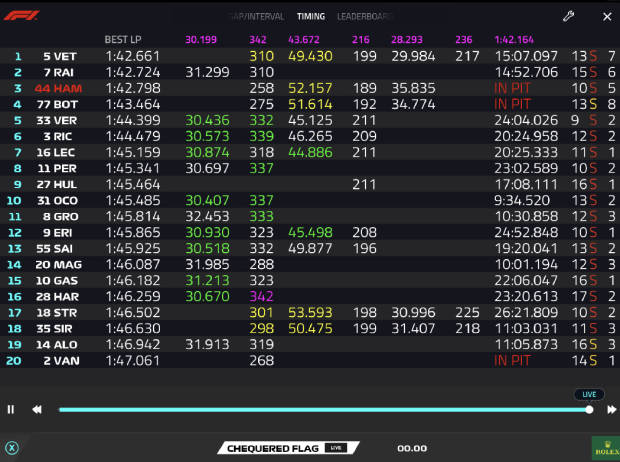620x462 pixels.
Task: Click Sirotkin's sector time 31.407
Action: coord(413,329)
